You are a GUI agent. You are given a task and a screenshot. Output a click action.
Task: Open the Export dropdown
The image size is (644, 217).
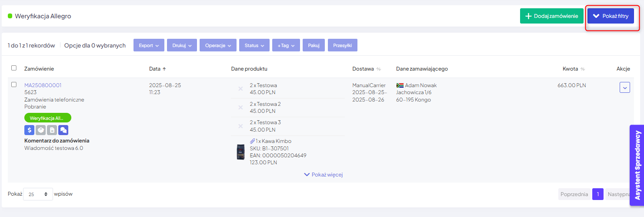point(149,45)
